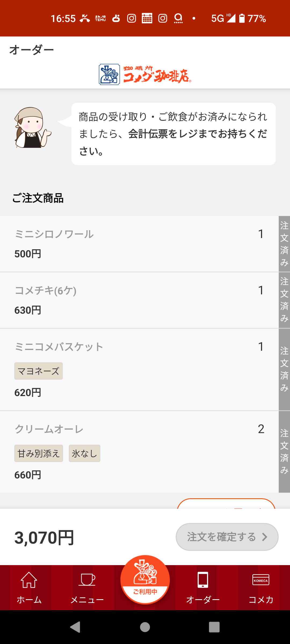
Task: Tap 注文済み label beside クリームオーレ
Action: point(284,452)
